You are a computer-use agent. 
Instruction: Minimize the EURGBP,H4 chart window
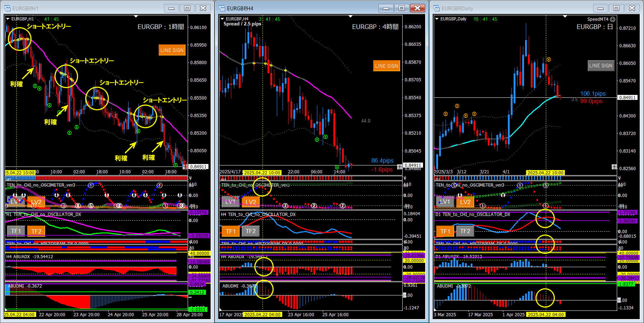(386, 8)
